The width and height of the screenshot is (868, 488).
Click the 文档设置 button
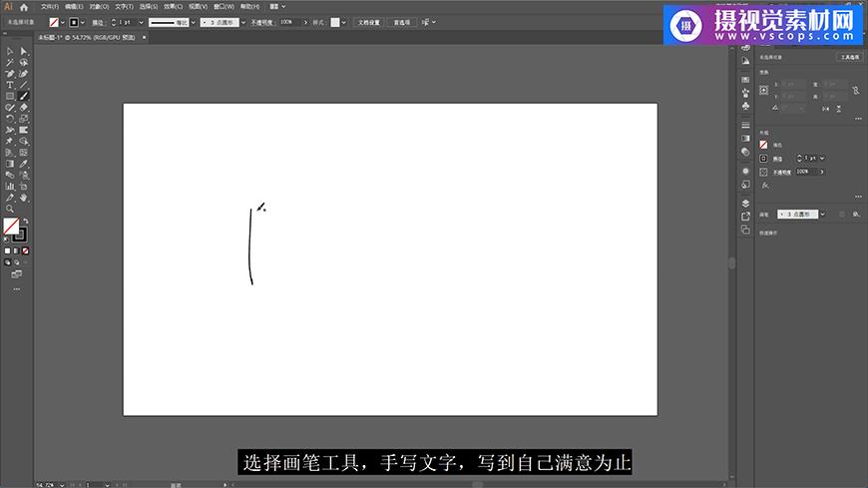[x=369, y=23]
